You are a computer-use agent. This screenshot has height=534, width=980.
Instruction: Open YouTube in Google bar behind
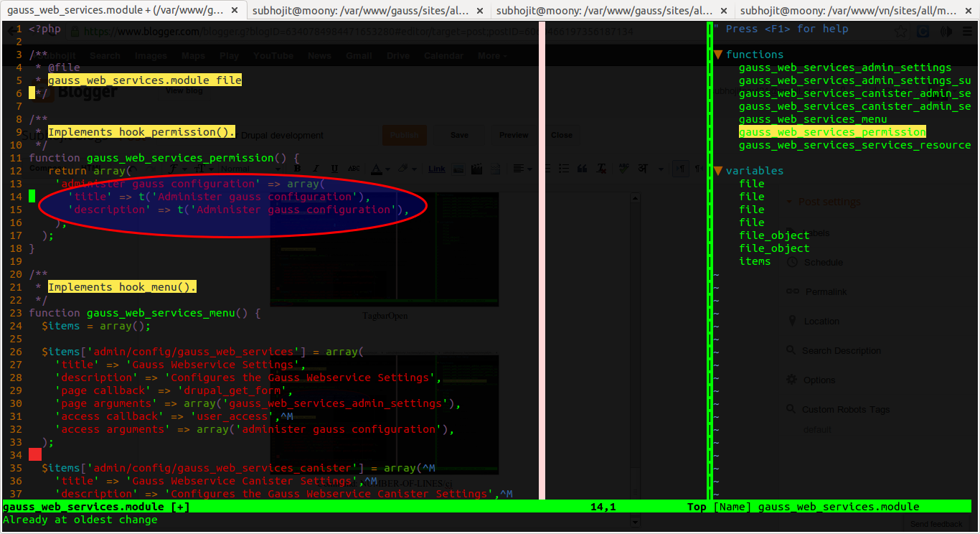tap(273, 56)
